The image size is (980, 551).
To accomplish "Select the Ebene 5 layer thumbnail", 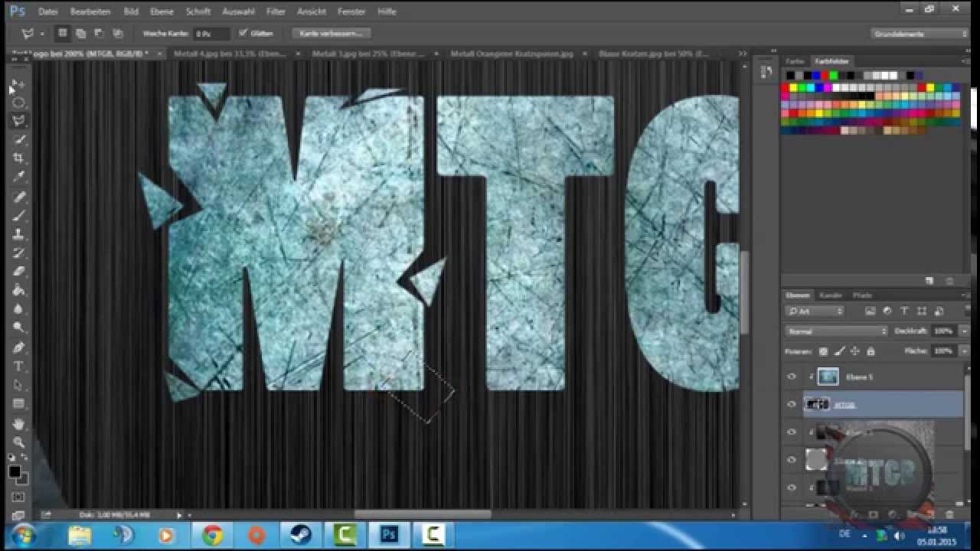I will [828, 377].
